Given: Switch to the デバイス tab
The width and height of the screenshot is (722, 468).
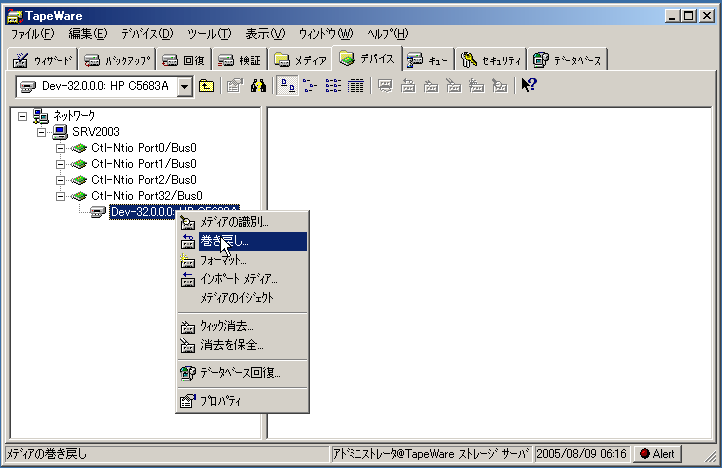Looking at the screenshot, I should pos(367,58).
